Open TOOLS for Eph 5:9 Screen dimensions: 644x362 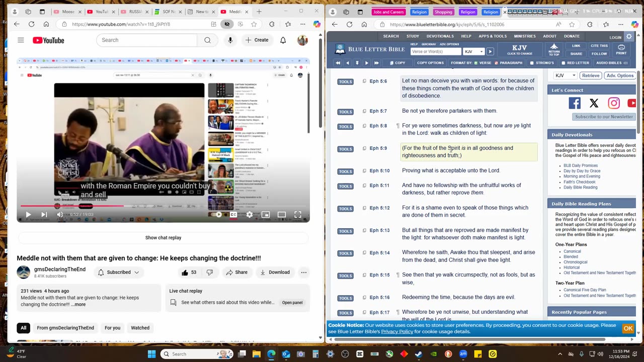(x=345, y=149)
